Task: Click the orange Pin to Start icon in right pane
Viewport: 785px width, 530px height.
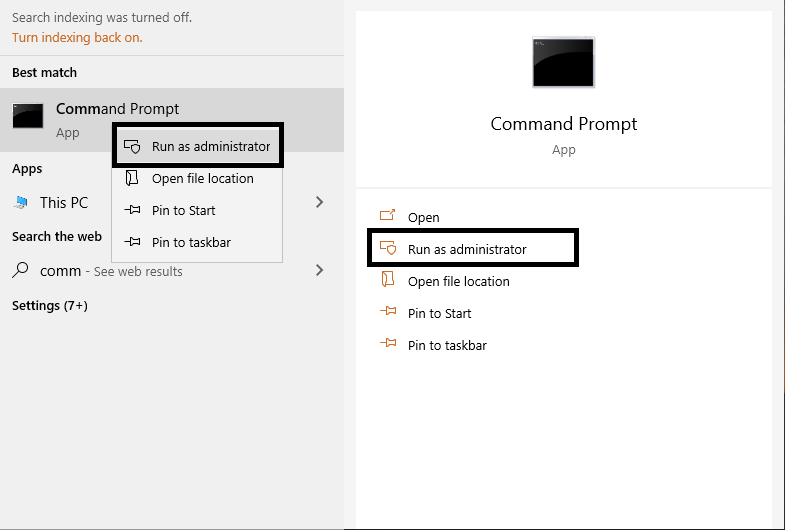Action: 388,313
